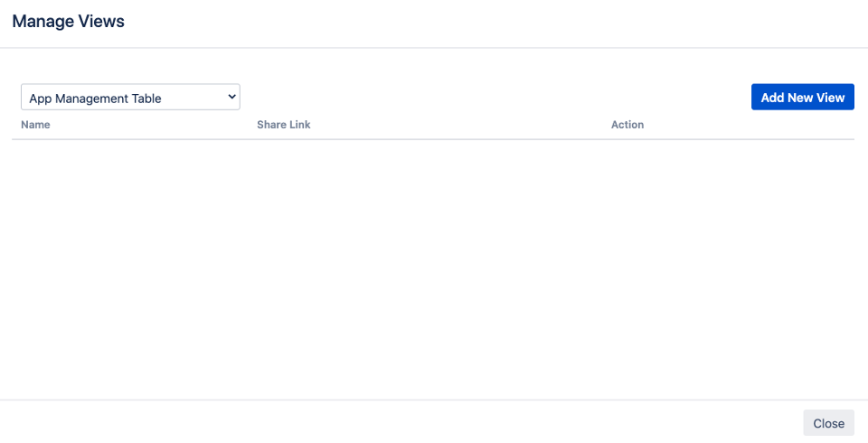Create a view using Add New View
This screenshot has width=868, height=443.
point(802,98)
